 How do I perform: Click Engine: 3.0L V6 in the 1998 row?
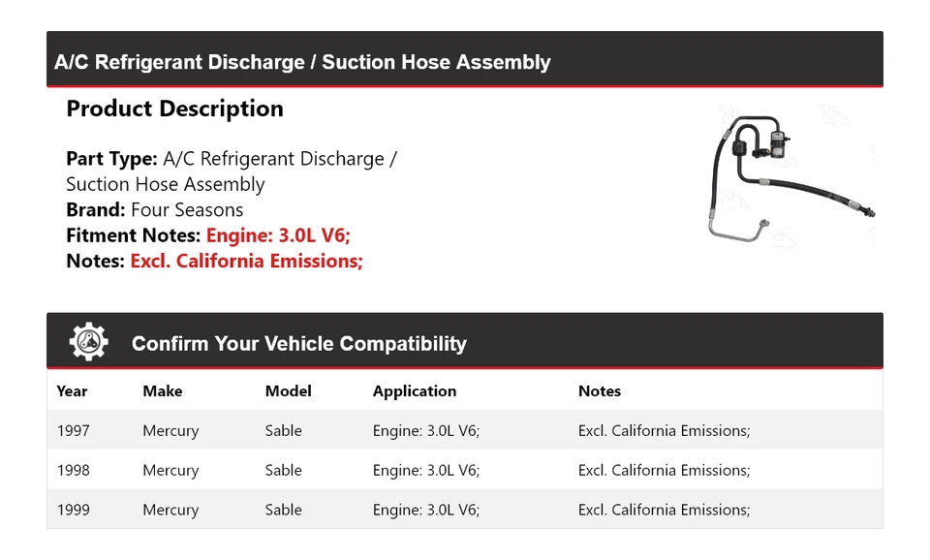click(425, 471)
